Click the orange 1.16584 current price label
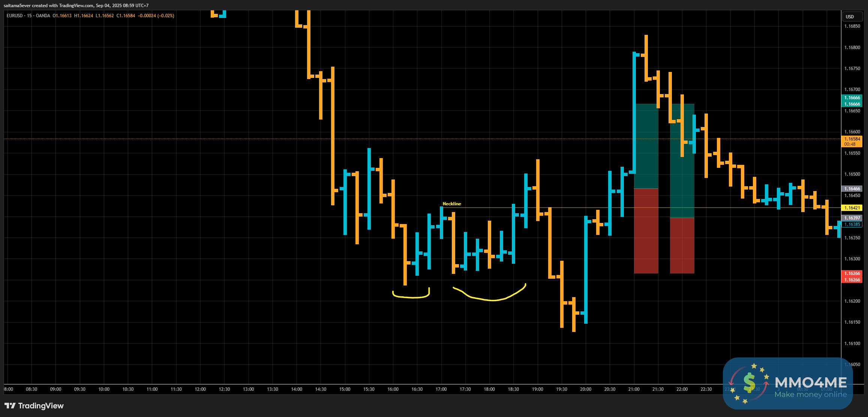The width and height of the screenshot is (868, 417). [852, 139]
